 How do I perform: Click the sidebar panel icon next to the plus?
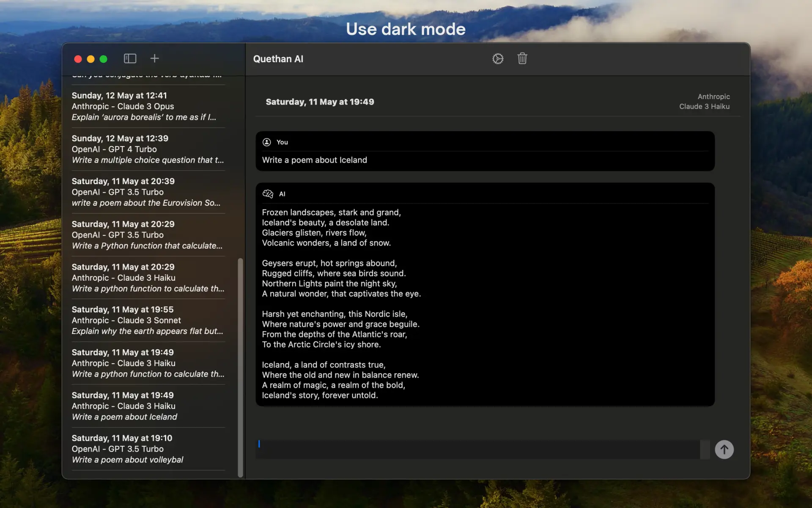pyautogui.click(x=130, y=58)
